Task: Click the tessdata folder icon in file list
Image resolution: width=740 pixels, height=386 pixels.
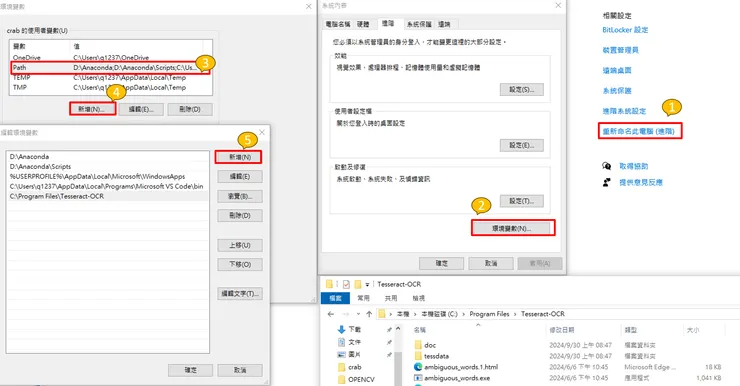Action: (418, 356)
